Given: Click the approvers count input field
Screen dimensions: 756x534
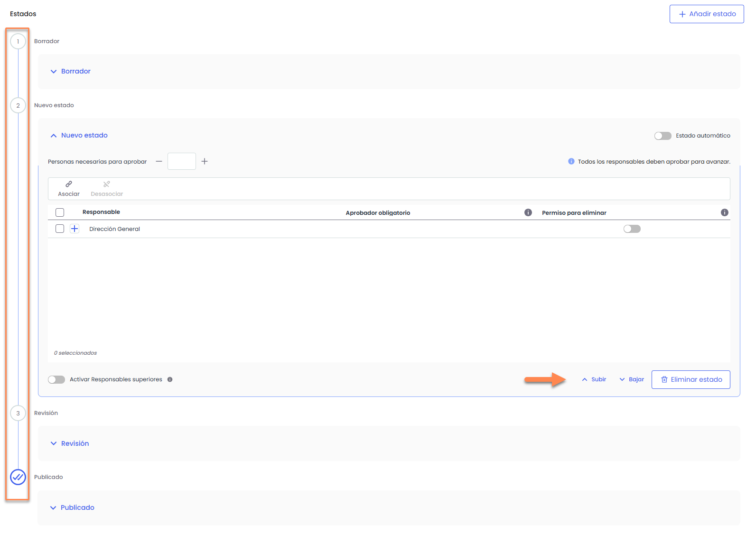Looking at the screenshot, I should [x=181, y=161].
